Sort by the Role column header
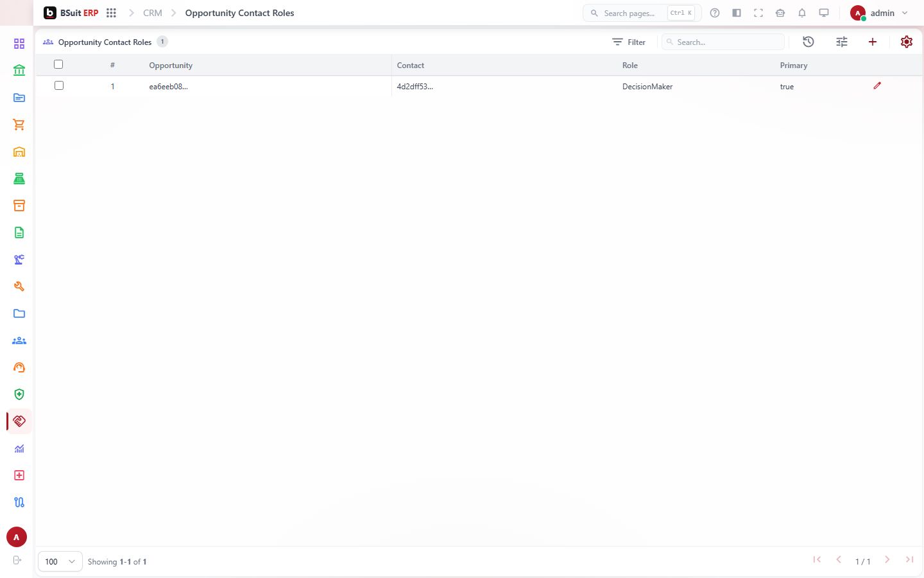This screenshot has width=924, height=578. tap(630, 66)
